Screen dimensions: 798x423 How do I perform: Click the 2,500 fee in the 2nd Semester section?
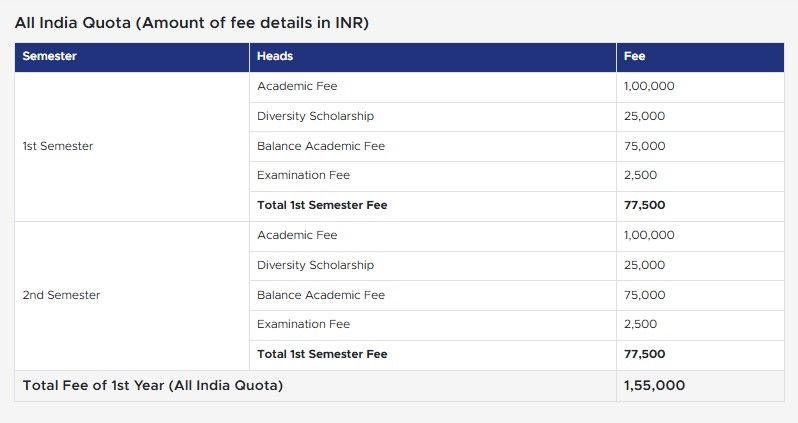(x=640, y=324)
